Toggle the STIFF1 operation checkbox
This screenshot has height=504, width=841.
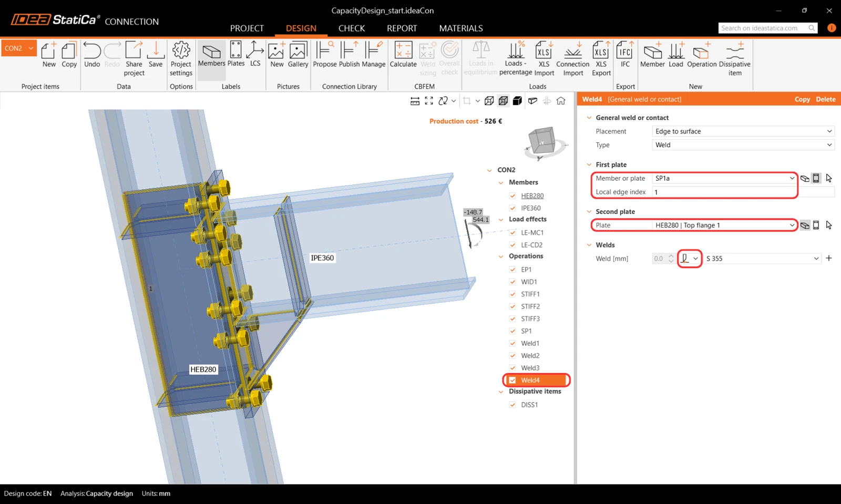coord(512,294)
